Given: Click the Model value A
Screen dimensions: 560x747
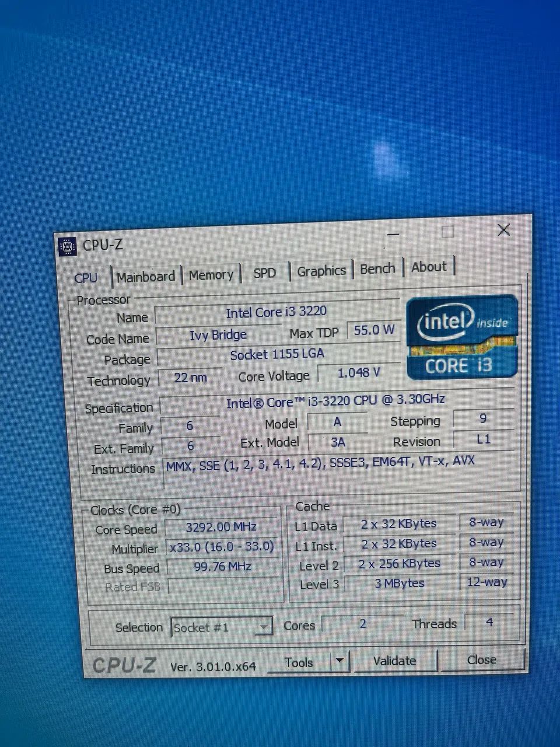Looking at the screenshot, I should tap(337, 422).
